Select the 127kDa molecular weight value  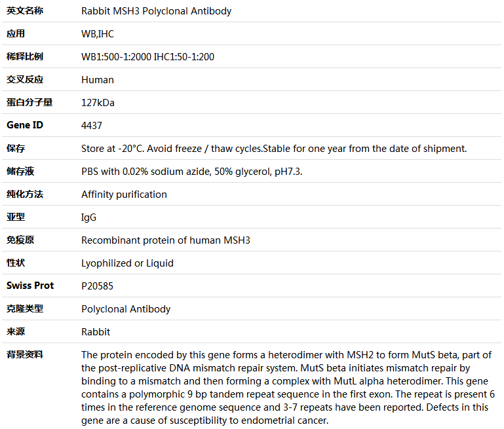pos(98,102)
